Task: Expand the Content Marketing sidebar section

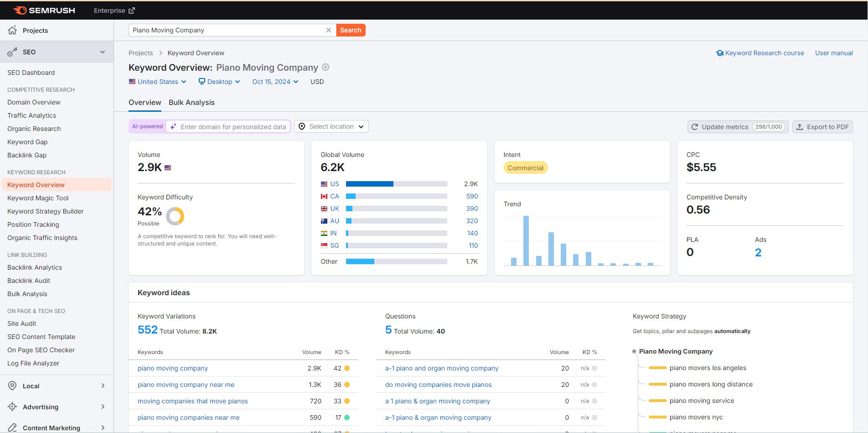Action: (x=103, y=428)
